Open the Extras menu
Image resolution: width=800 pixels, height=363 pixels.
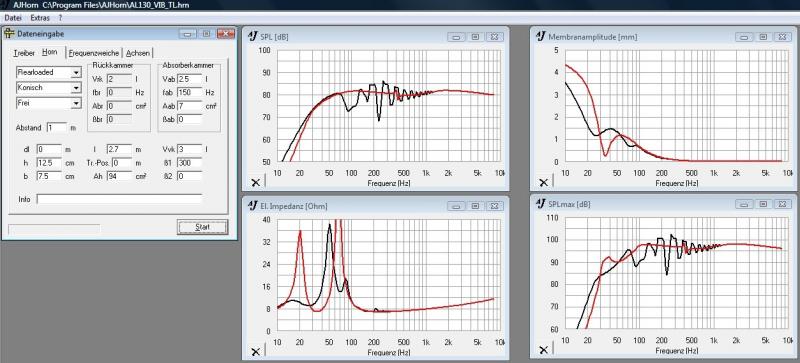pos(40,17)
